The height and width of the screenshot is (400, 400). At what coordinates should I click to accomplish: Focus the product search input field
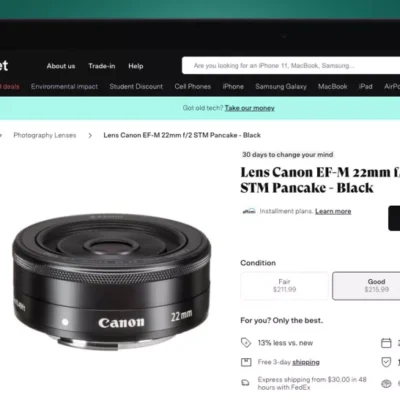pos(291,65)
